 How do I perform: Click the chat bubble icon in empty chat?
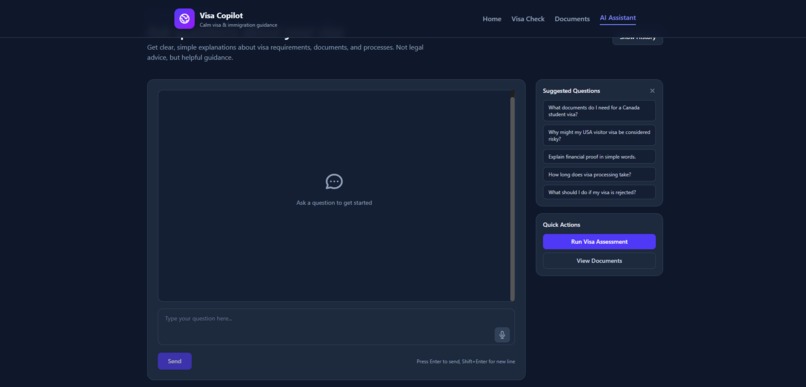(334, 181)
